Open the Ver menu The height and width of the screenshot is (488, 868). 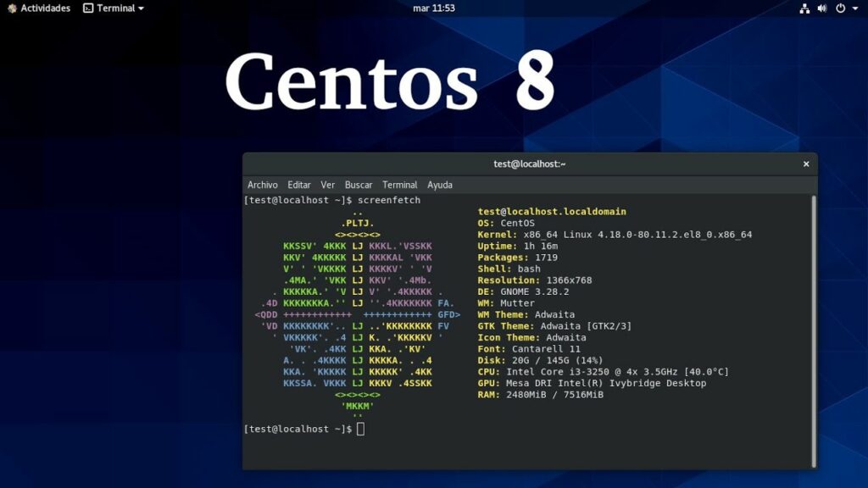click(328, 185)
